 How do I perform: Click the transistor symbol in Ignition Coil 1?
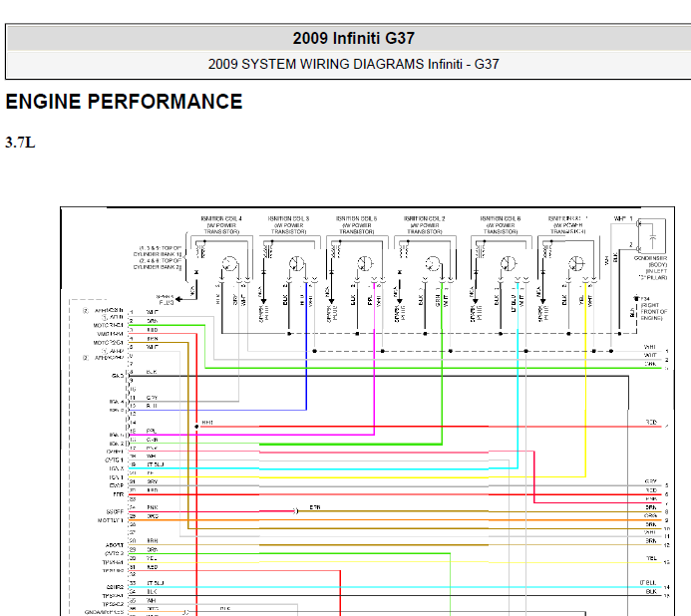pyautogui.click(x=576, y=264)
